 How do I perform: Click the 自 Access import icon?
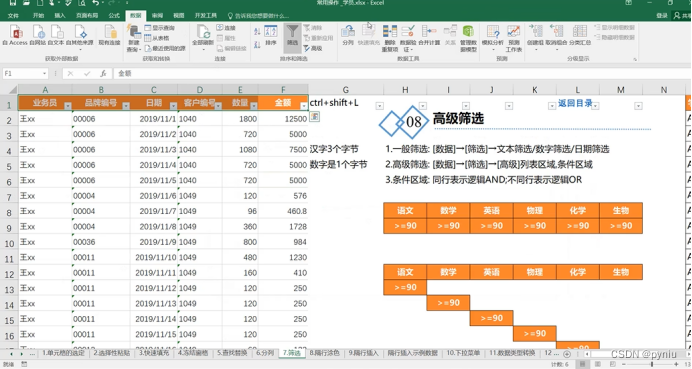[x=15, y=32]
